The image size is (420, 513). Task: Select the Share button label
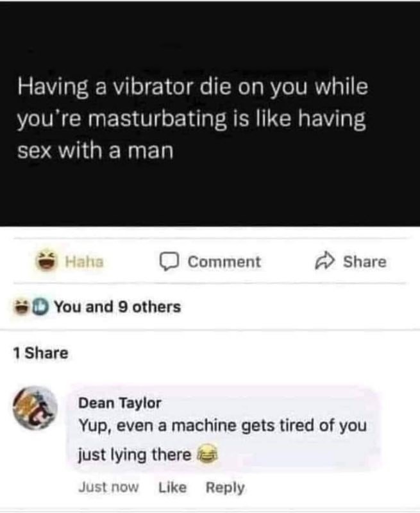[x=365, y=262]
